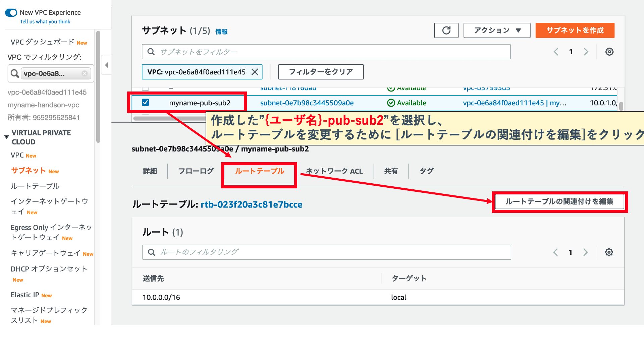Click フィルターをクリア button
The image size is (644, 362).
[x=321, y=72]
